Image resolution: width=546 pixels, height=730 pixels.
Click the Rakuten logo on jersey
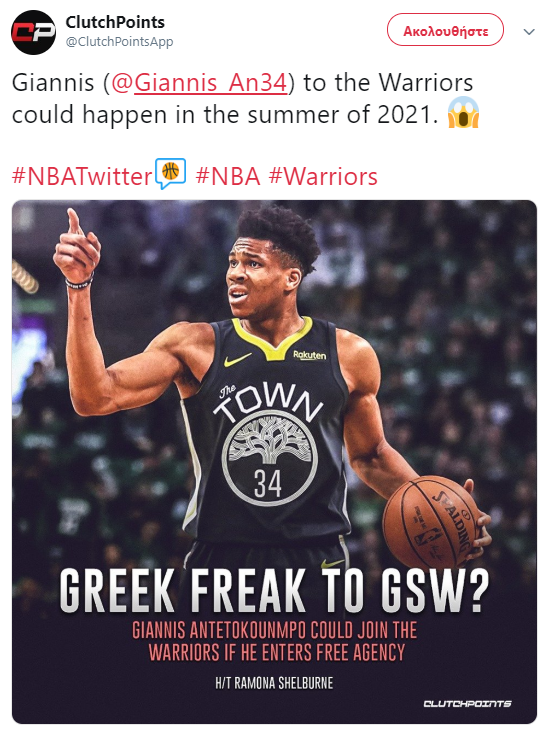click(x=310, y=355)
